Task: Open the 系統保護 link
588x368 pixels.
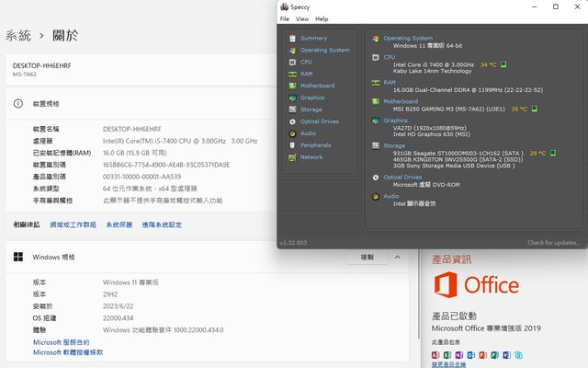Action: 119,224
